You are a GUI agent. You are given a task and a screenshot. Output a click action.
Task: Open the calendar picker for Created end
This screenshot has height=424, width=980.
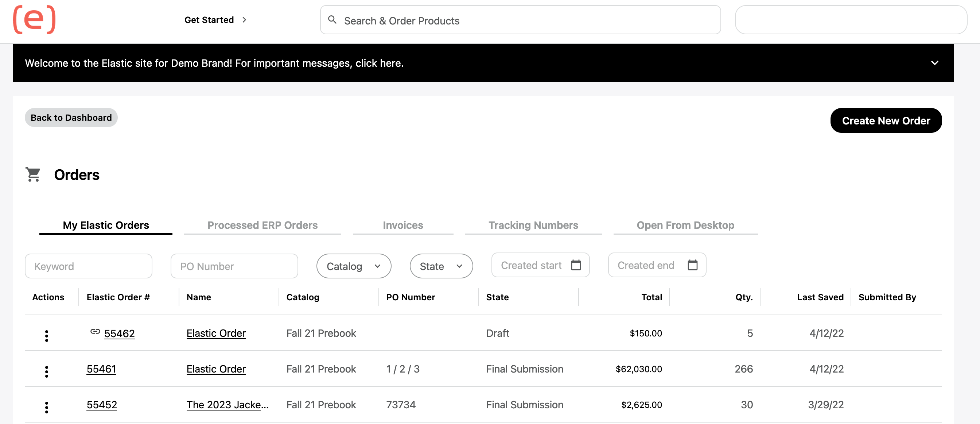click(x=693, y=265)
